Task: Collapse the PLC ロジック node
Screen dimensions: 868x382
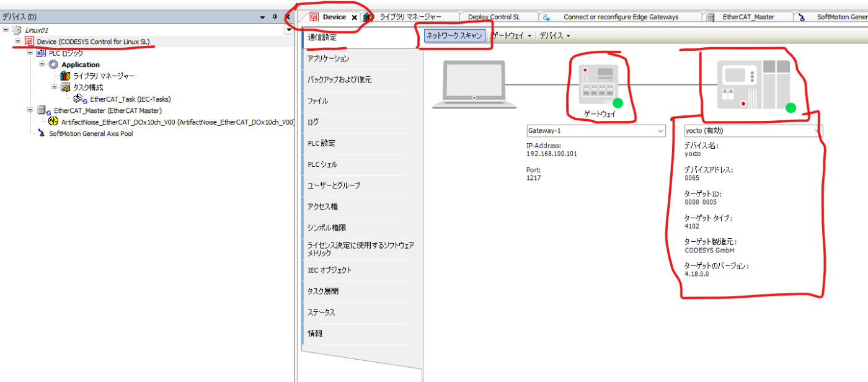Action: (30, 53)
